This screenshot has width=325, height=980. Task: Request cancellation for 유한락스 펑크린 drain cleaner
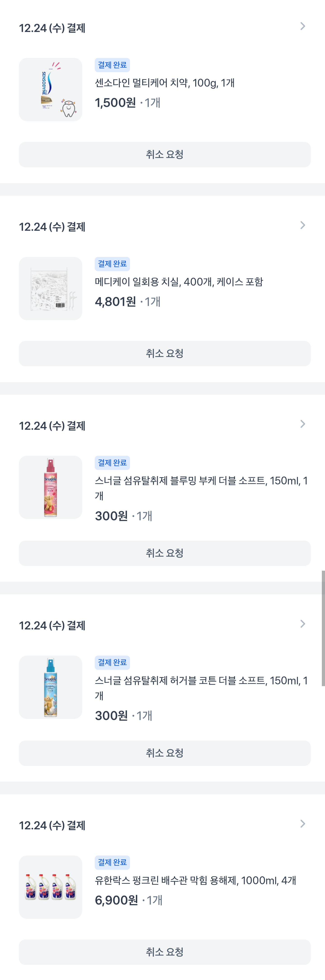165,952
